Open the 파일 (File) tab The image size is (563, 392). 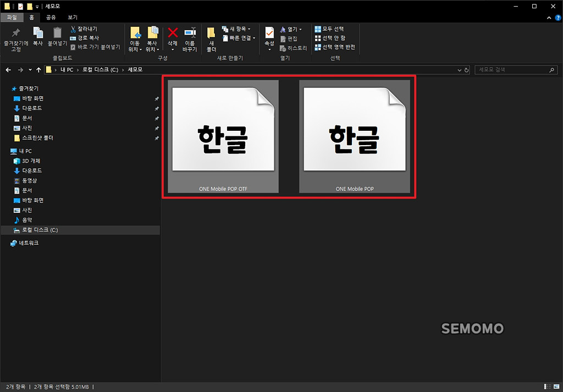(12, 17)
